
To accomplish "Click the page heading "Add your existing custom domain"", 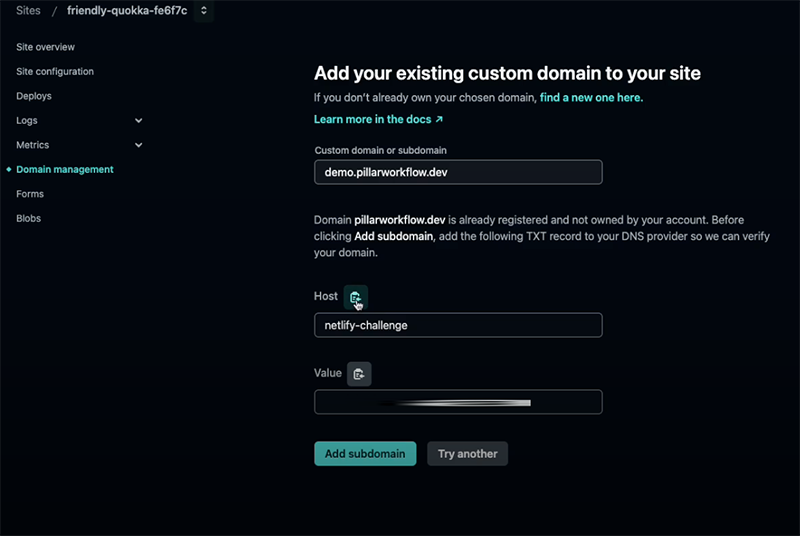I will (x=507, y=73).
